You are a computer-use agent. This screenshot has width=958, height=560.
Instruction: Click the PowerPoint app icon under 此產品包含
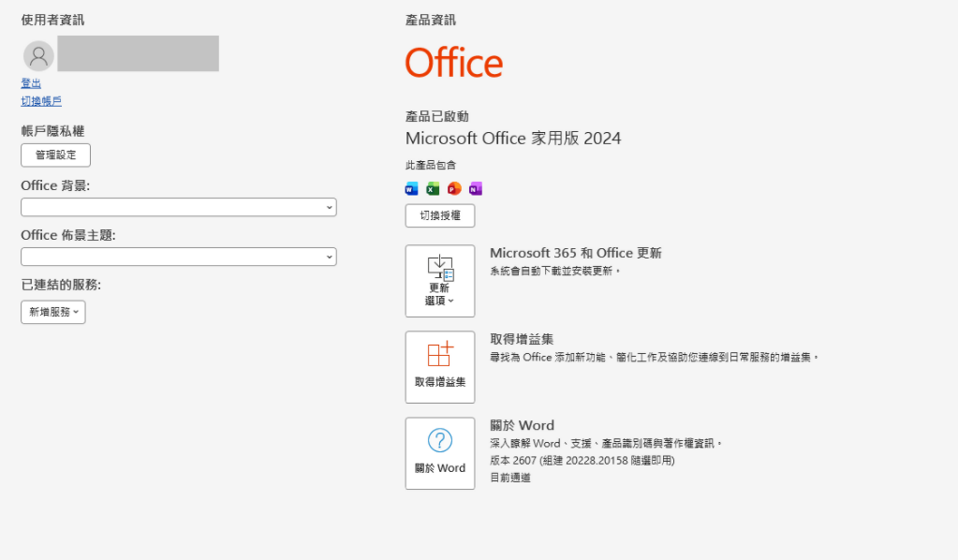pyautogui.click(x=454, y=189)
